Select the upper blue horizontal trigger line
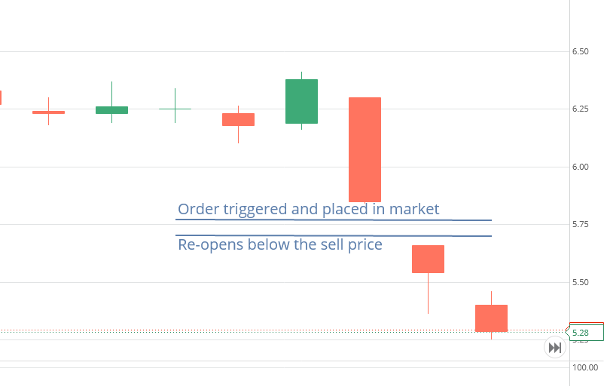The height and width of the screenshot is (386, 604). coord(334,220)
